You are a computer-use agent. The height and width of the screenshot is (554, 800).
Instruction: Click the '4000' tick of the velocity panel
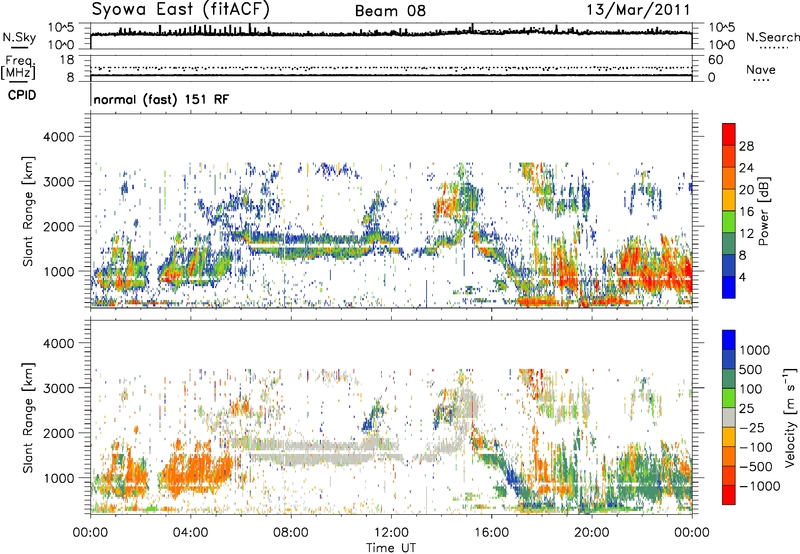point(58,343)
